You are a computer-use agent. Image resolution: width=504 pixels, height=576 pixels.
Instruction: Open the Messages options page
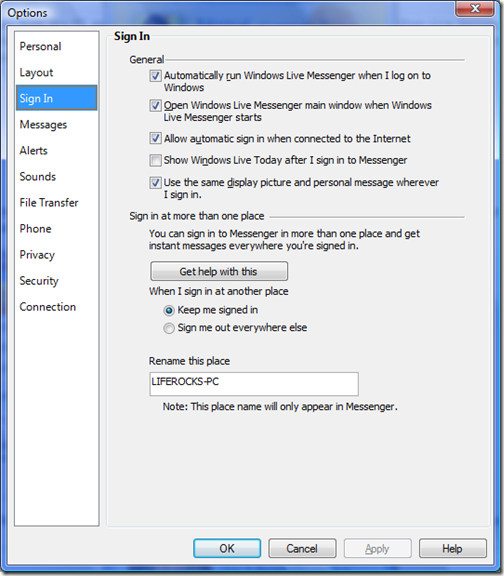(43, 125)
